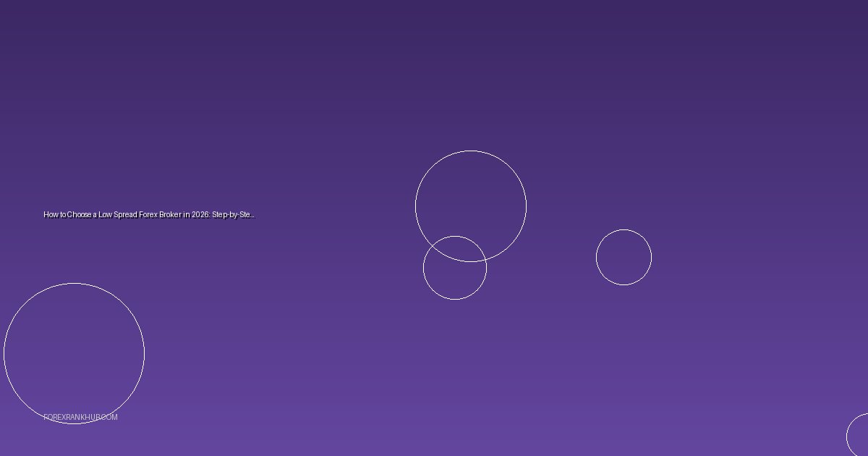Click the truncated 'Step-by-Ste...' text
This screenshot has height=456, width=868.
tap(233, 215)
